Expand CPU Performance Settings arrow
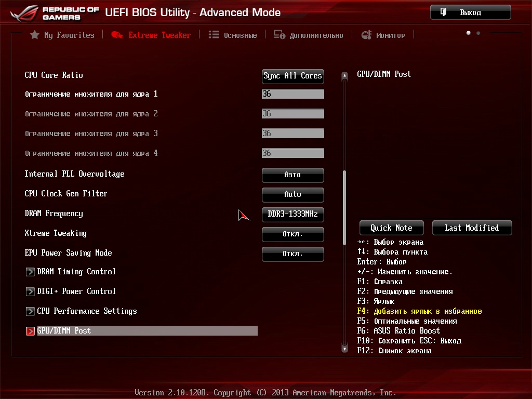 30,311
